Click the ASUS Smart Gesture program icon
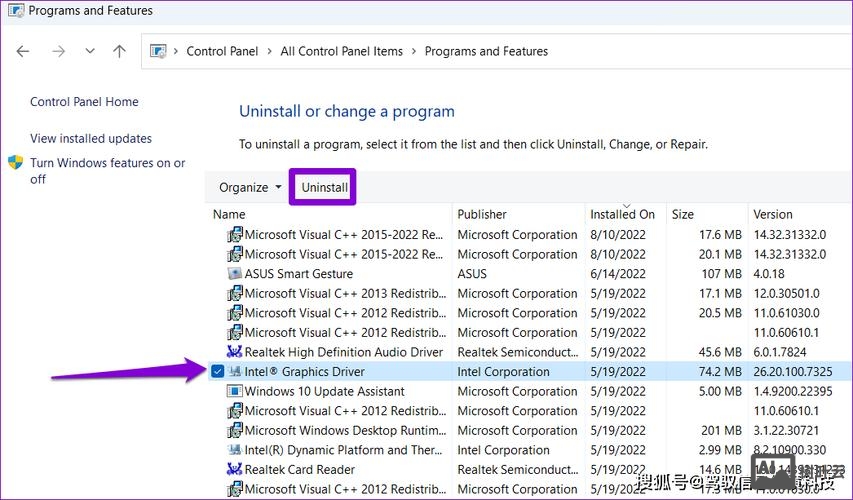This screenshot has width=853, height=500. (234, 274)
